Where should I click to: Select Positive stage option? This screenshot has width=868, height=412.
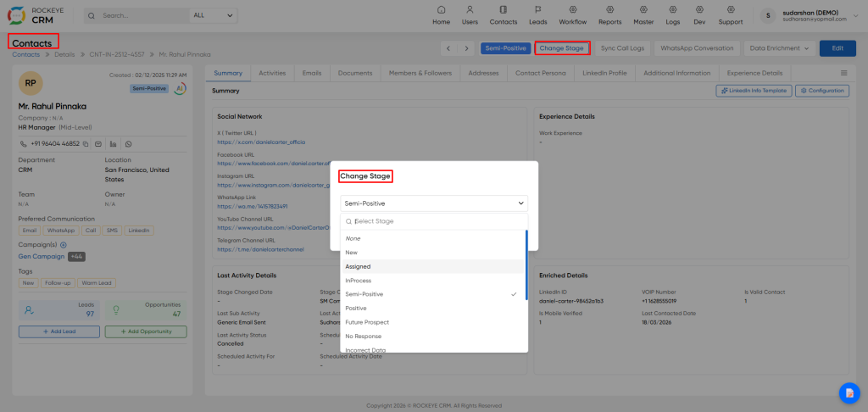pyautogui.click(x=434, y=308)
